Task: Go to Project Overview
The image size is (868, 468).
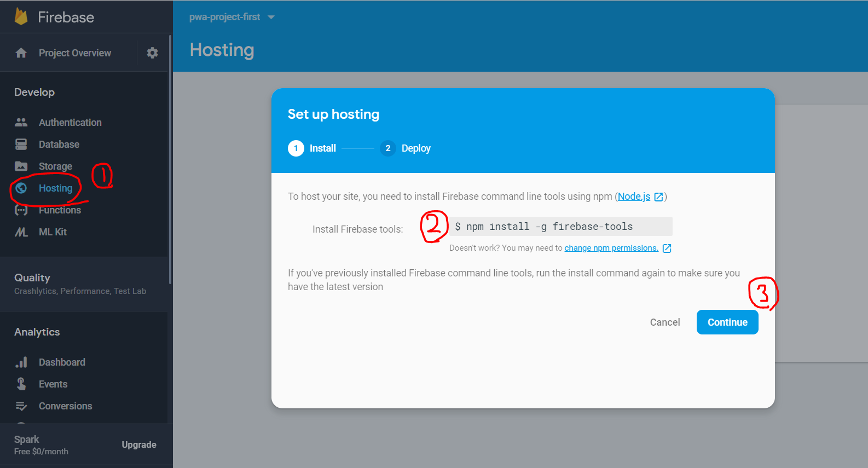Action: 75,53
